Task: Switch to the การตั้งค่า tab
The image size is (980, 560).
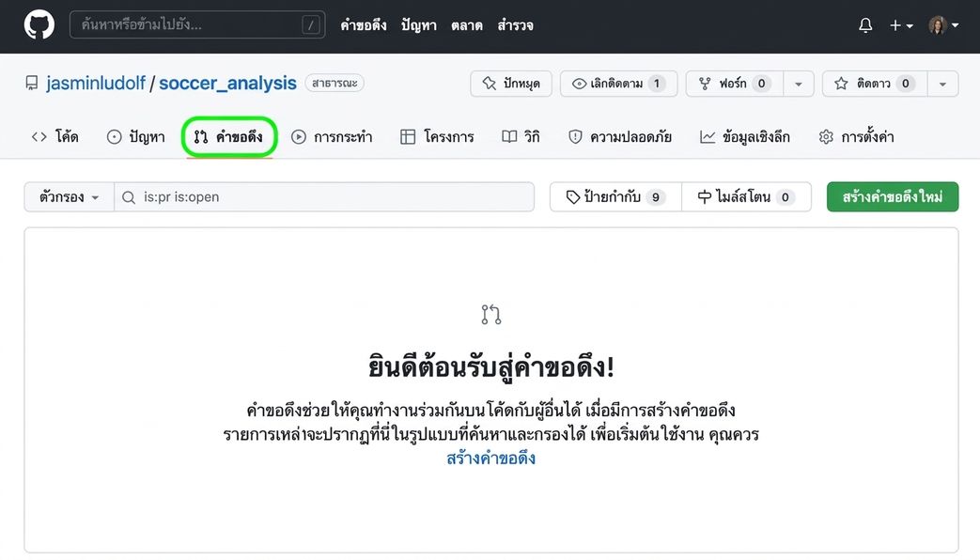Action: pos(856,137)
